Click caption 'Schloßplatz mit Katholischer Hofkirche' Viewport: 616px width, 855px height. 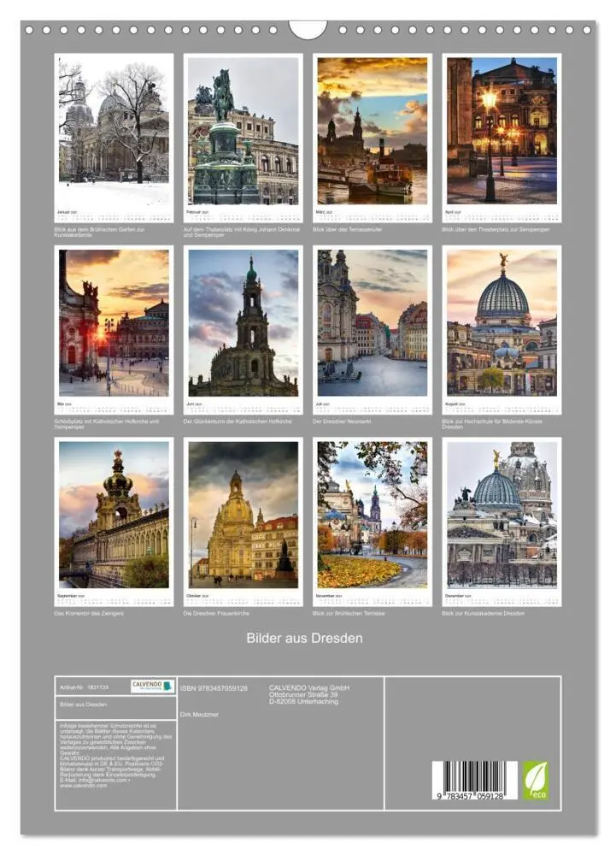tap(107, 424)
